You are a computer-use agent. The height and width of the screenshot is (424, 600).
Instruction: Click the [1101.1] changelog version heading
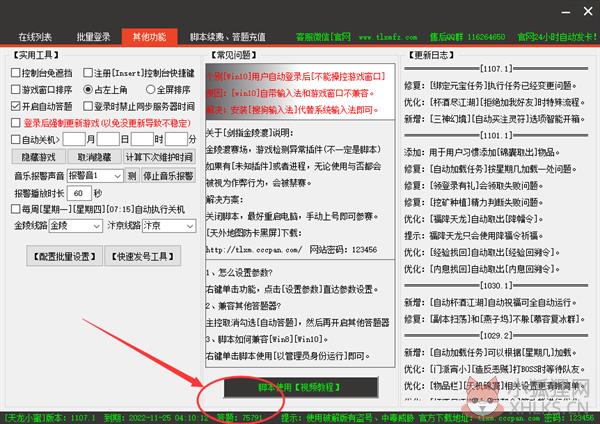496,135
